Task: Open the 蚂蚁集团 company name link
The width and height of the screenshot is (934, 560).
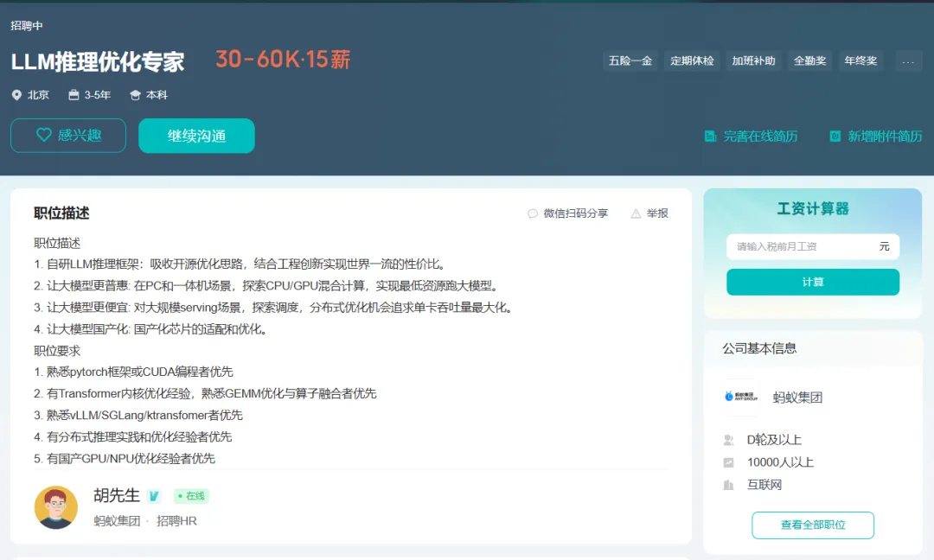Action: coord(797,398)
